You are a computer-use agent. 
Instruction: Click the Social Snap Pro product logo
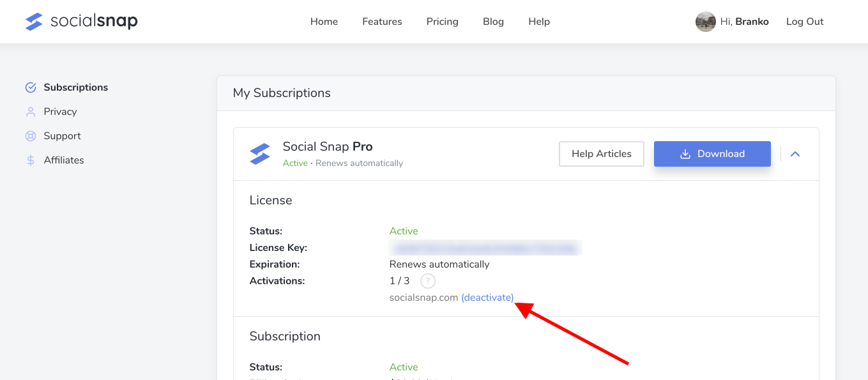(x=260, y=153)
